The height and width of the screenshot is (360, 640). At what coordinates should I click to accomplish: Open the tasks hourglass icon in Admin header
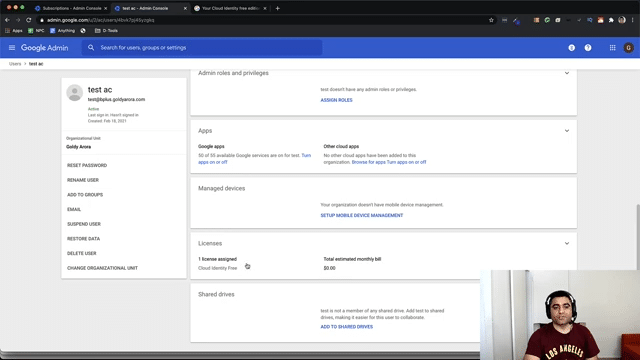571,48
